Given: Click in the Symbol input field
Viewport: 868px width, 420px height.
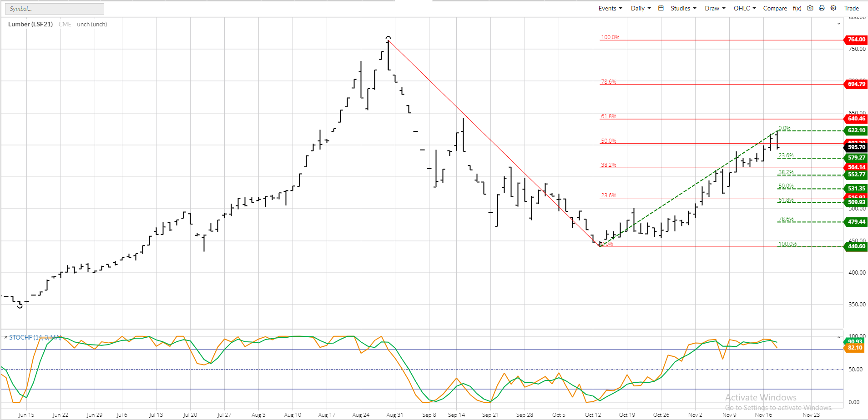Looking at the screenshot, I should pyautogui.click(x=55, y=9).
